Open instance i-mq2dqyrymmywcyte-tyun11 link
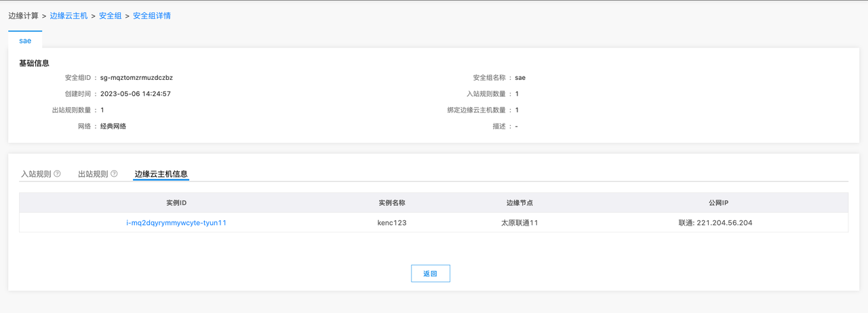Screen dimensions: 868x313 (x=176, y=223)
